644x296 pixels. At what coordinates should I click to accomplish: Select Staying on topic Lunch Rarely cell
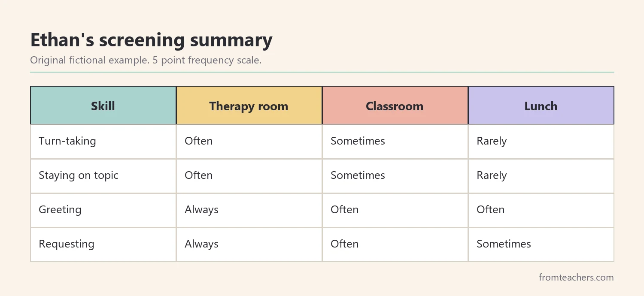click(541, 176)
